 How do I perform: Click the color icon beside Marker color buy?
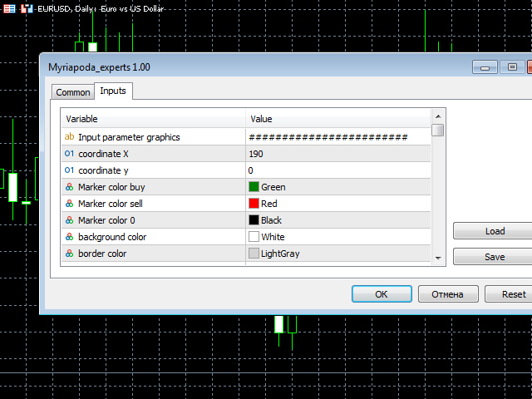click(x=69, y=187)
